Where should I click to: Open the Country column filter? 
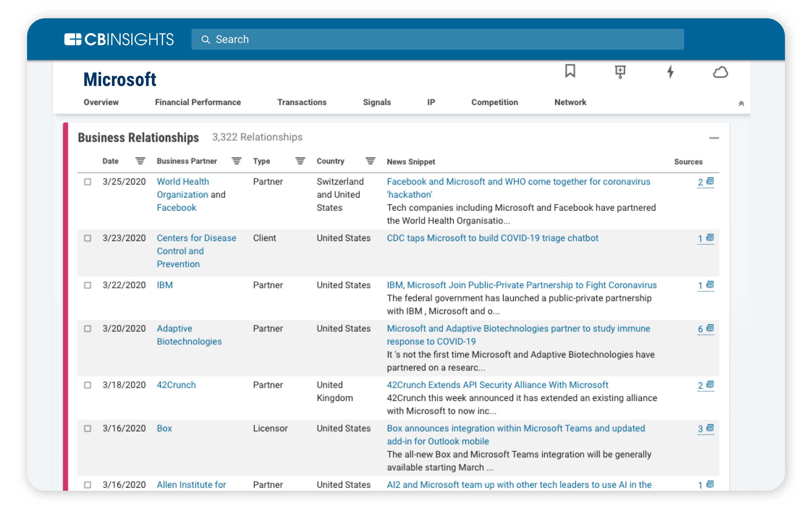point(370,161)
